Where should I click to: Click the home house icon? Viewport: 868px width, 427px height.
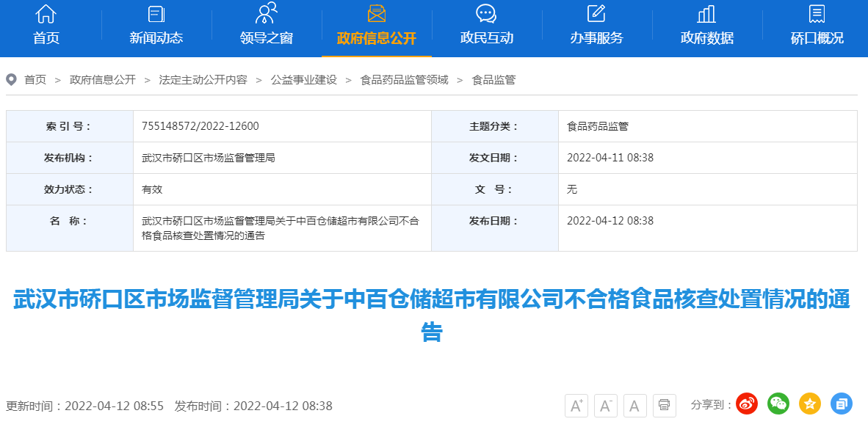46,14
